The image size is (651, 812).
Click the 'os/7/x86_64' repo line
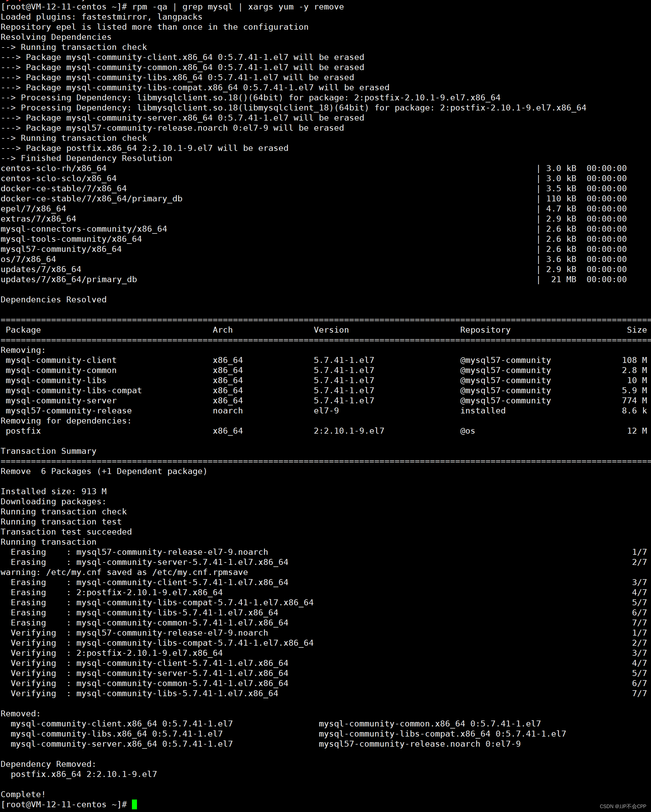point(313,260)
